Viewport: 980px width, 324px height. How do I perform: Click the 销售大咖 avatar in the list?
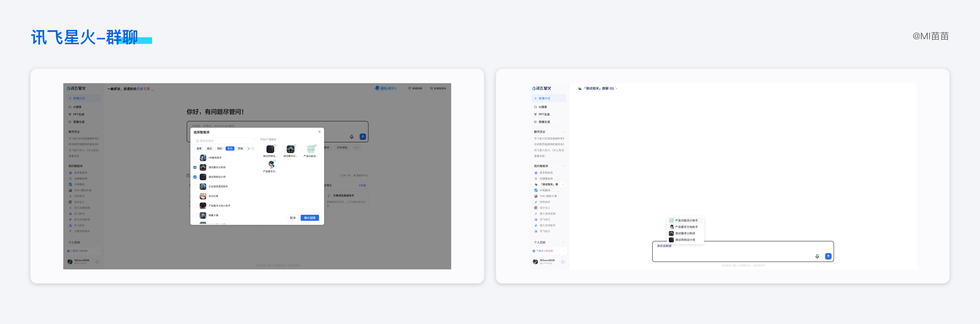[203, 215]
